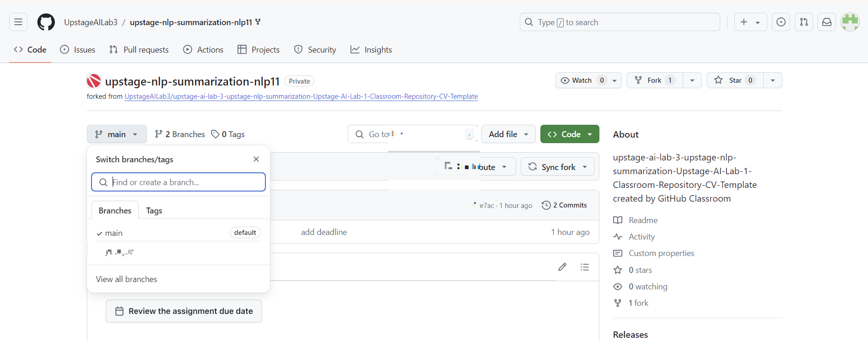868x341 pixels.
Task: Switch to the Projects tab
Action: [259, 49]
